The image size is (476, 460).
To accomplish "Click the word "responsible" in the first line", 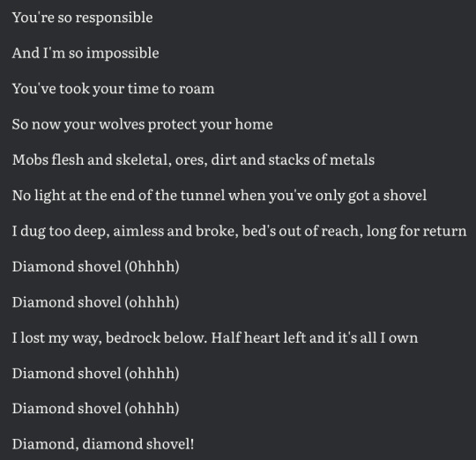I will (114, 19).
